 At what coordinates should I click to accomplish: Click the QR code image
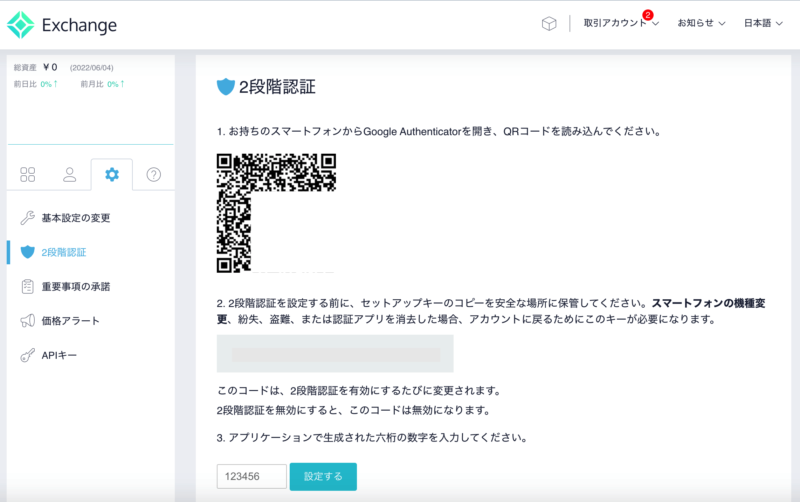[x=276, y=213]
